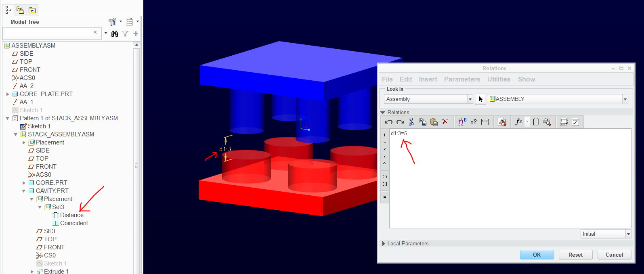
Task: Open dropdown arrow next to show list icon
Action: click(138, 21)
